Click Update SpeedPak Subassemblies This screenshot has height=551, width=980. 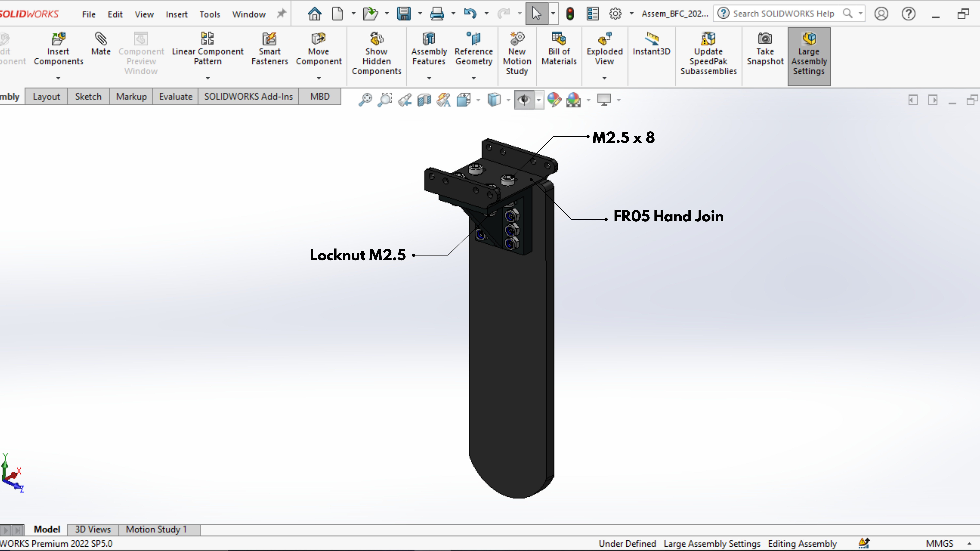[708, 54]
